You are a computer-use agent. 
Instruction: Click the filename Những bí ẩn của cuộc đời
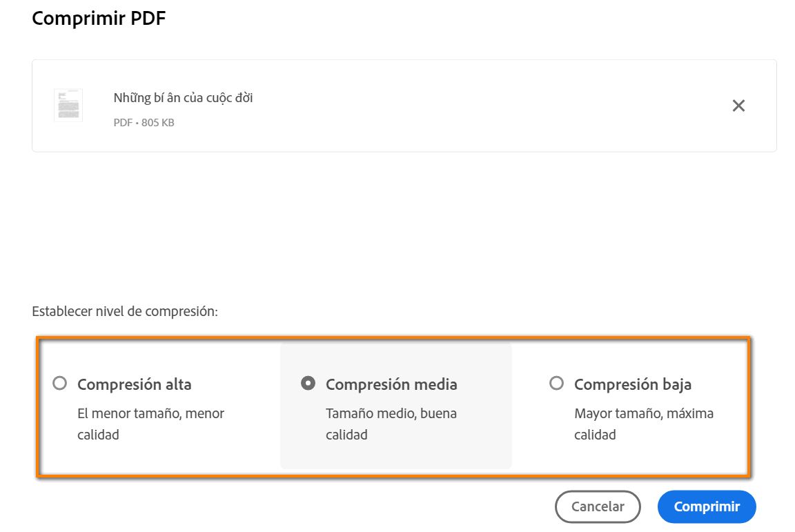point(183,97)
